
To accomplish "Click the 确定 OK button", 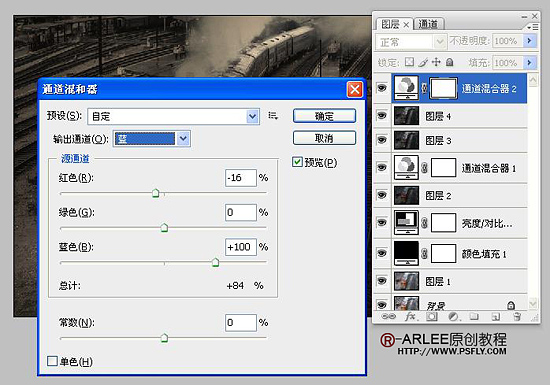I will (x=324, y=116).
